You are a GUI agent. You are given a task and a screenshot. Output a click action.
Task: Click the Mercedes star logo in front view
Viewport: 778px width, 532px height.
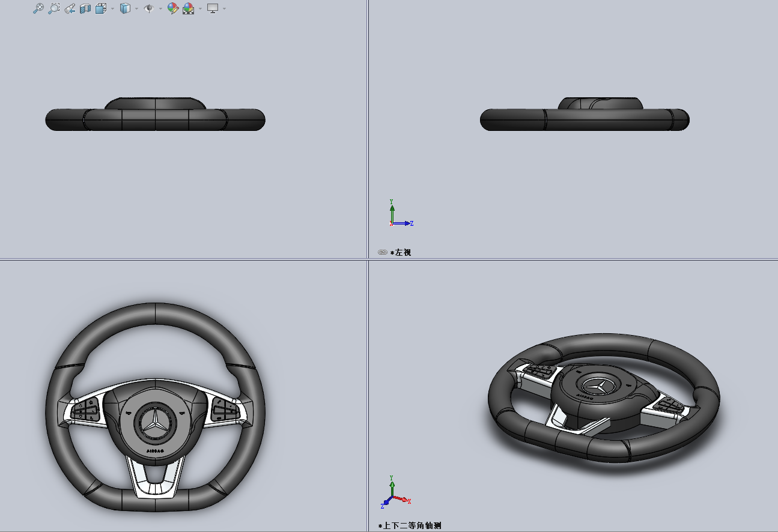coord(156,423)
